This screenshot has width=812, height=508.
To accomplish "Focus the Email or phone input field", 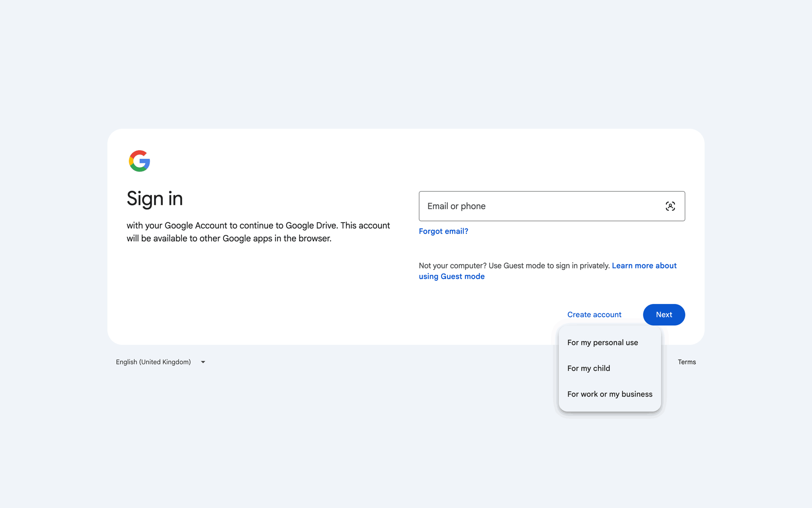I will pyautogui.click(x=551, y=206).
